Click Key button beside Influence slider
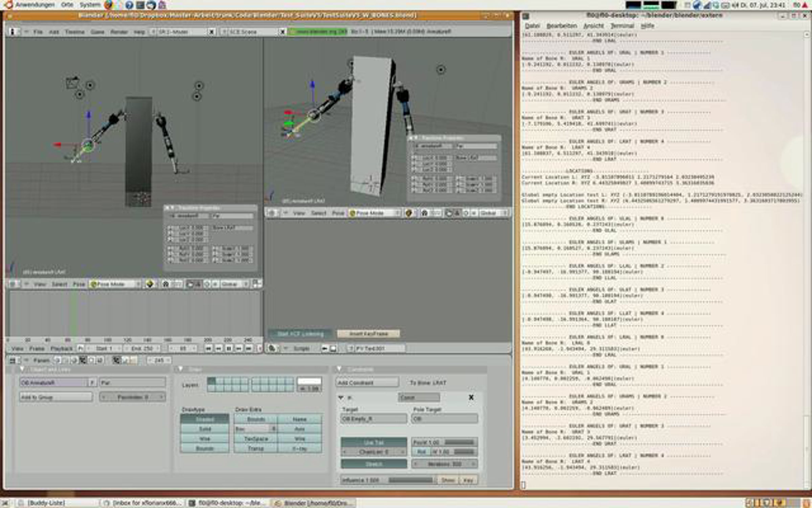Viewport: 812px width, 508px height. [x=468, y=480]
